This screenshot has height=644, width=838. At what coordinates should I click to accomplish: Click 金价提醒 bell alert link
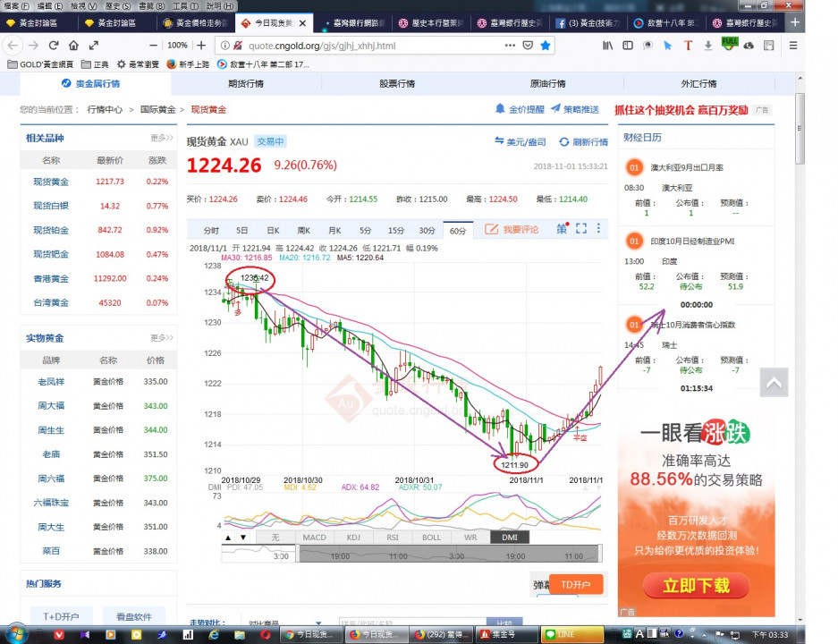pos(519,109)
